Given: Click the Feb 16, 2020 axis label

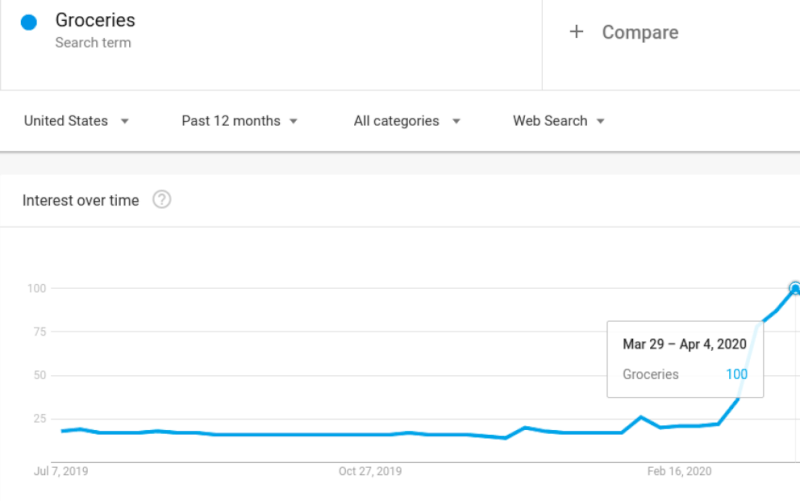Looking at the screenshot, I should (x=679, y=471).
